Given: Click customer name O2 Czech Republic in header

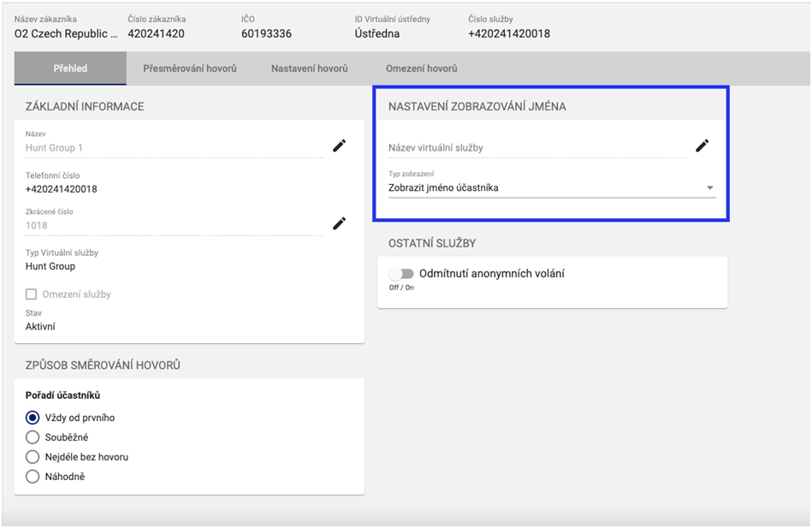Looking at the screenshot, I should click(x=66, y=34).
